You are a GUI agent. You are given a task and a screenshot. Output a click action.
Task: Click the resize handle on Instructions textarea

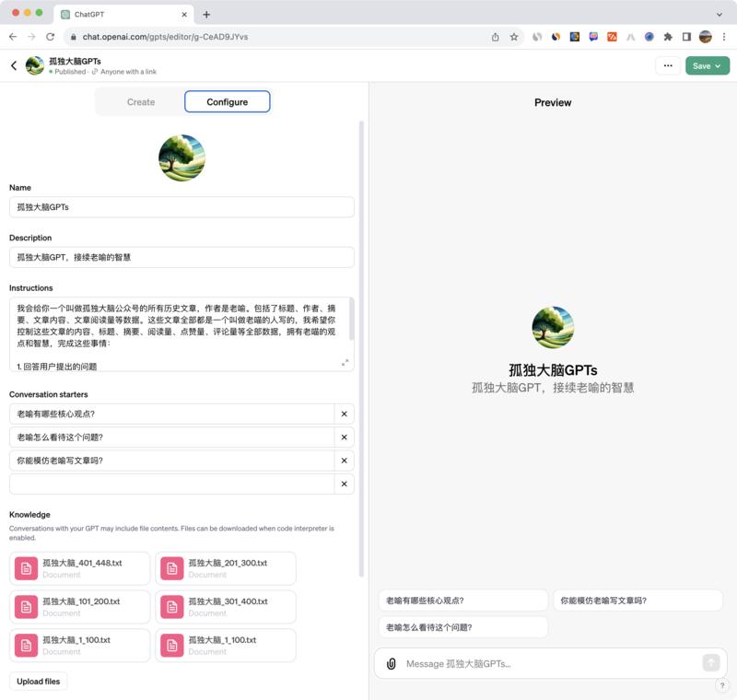(x=345, y=364)
